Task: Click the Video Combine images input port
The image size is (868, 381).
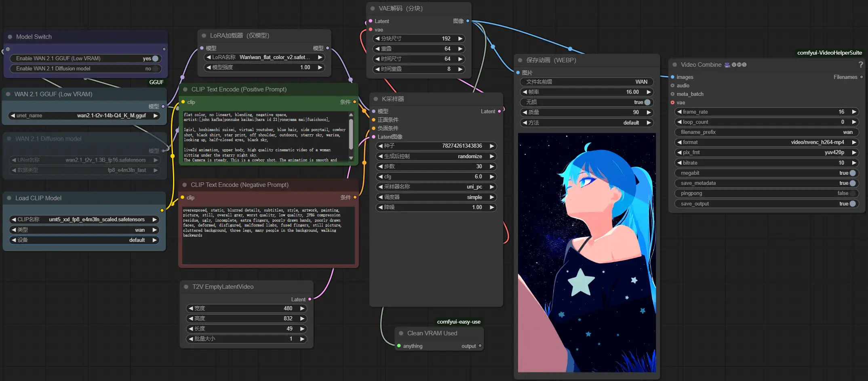Action: tap(672, 77)
